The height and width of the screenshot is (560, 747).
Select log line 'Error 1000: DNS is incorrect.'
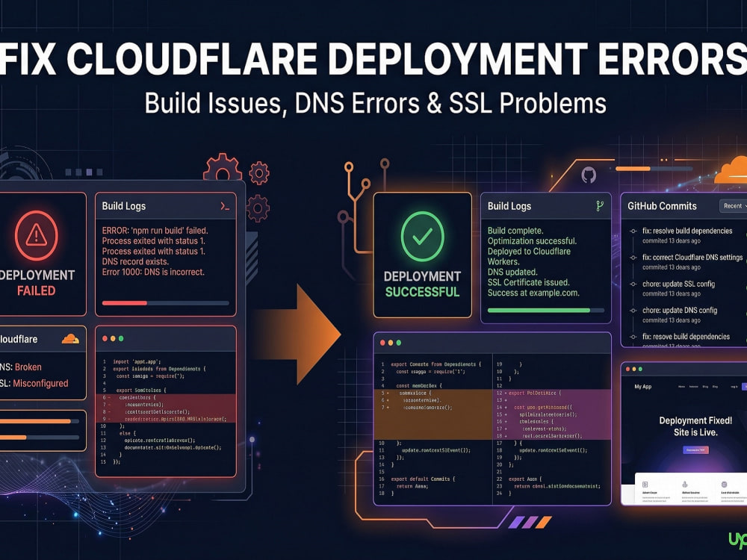(x=153, y=273)
